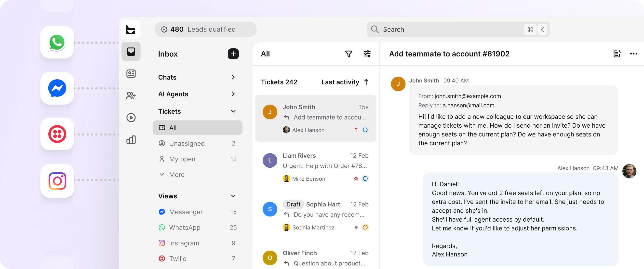Click the WhatsApp integration tile
Image resolution: width=644 pixels, height=269 pixels.
coord(57,42)
